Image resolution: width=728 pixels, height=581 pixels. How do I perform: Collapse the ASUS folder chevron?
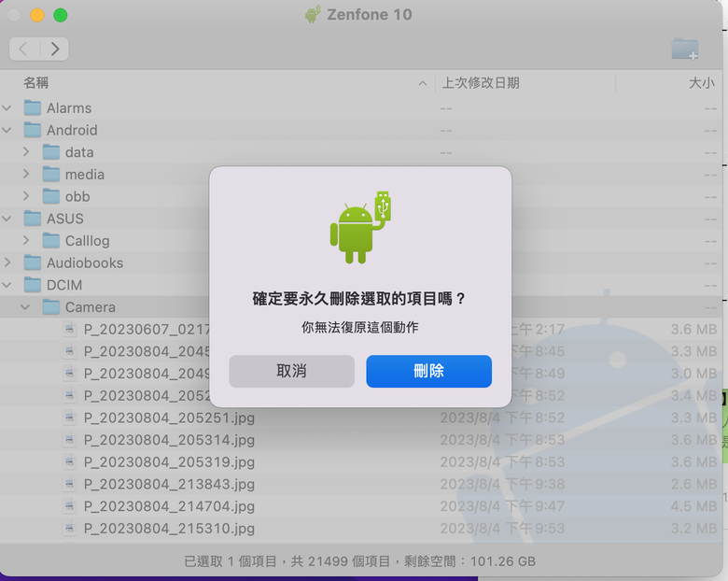point(7,219)
